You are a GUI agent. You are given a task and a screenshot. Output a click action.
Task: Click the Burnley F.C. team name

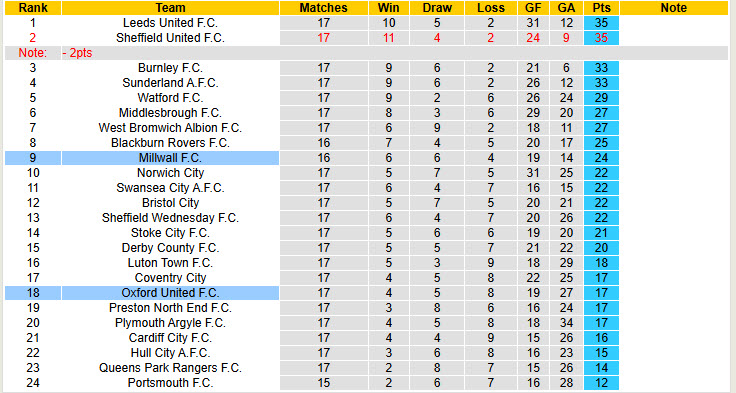tap(170, 68)
